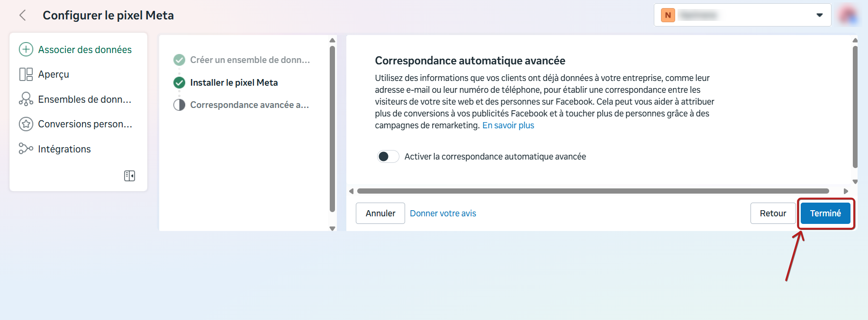
Task: Click the horizontal scrollbar thumb in content panel
Action: coord(593,191)
